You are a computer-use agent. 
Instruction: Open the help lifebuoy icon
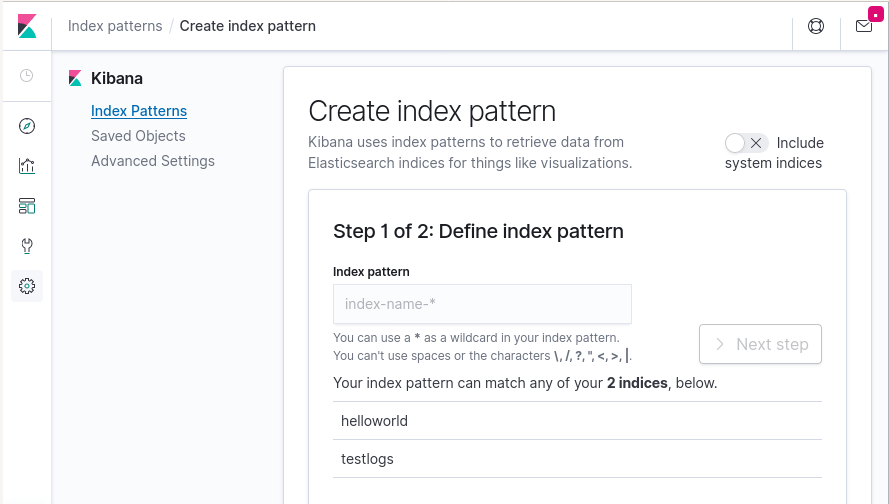[816, 27]
